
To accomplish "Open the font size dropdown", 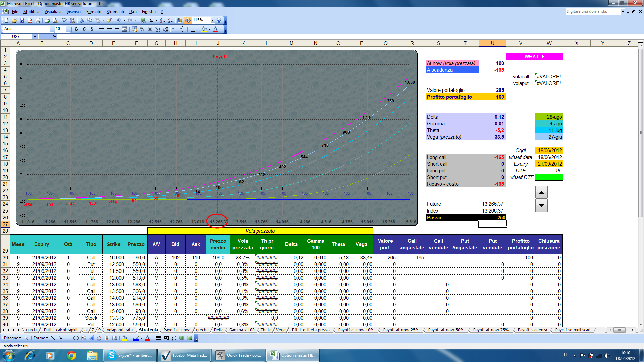I will [x=68, y=29].
